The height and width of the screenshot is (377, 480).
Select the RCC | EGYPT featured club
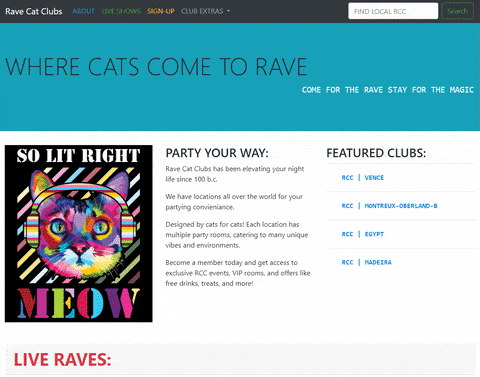click(362, 234)
